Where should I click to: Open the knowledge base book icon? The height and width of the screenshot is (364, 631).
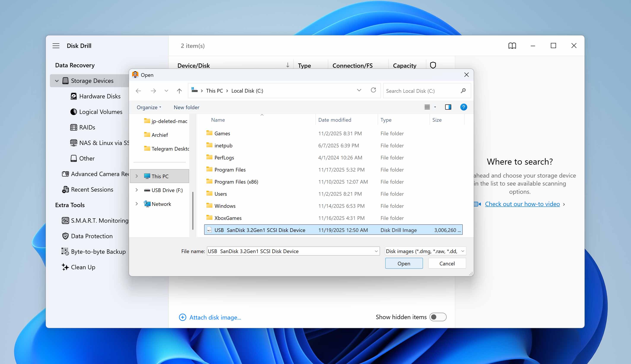pyautogui.click(x=512, y=46)
